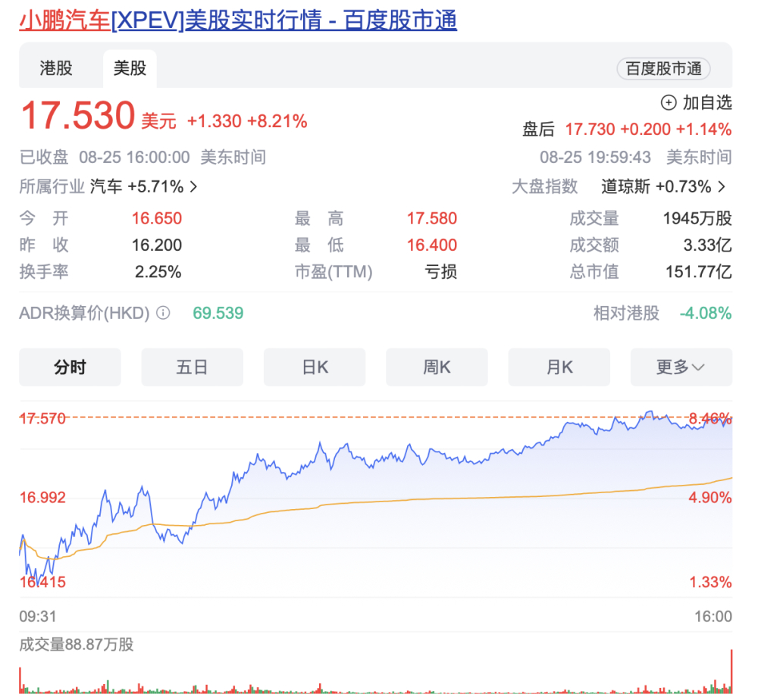This screenshot has height=700, width=758.
Task: Open the 小鹏汽车[XPEV]美股实时行情 title link
Action: tap(238, 20)
